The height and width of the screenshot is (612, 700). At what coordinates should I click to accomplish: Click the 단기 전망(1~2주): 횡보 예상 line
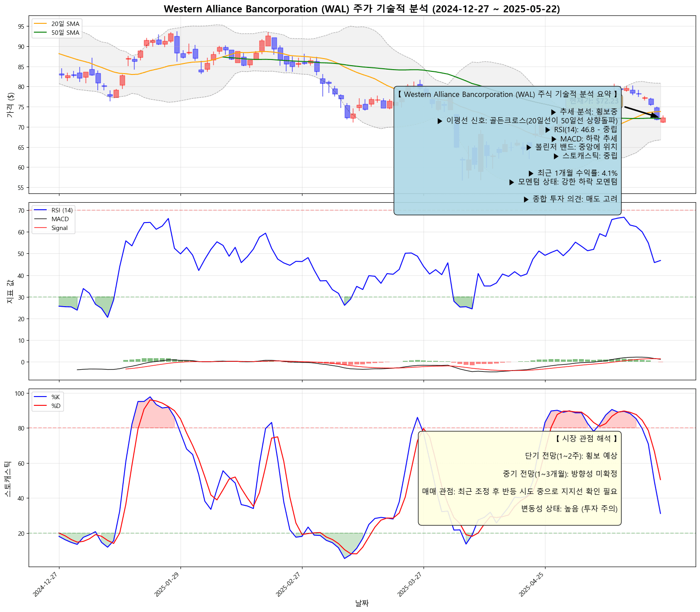pyautogui.click(x=571, y=456)
